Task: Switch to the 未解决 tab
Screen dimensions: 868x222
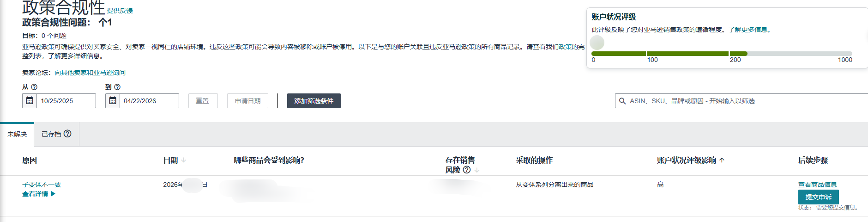Action: point(17,134)
